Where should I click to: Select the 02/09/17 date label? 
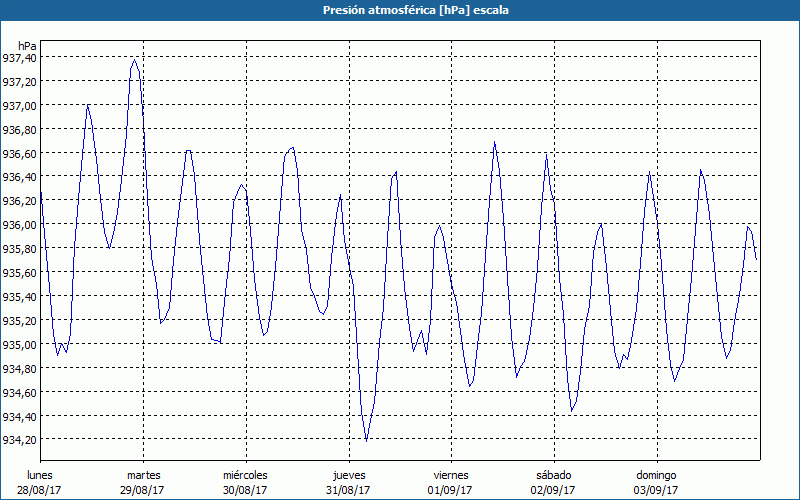coord(553,490)
